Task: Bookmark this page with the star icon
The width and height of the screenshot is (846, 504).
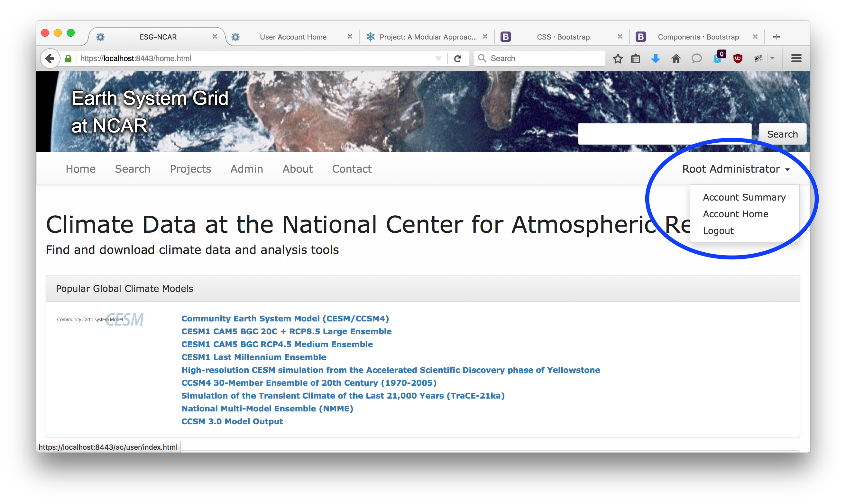Action: 618,59
